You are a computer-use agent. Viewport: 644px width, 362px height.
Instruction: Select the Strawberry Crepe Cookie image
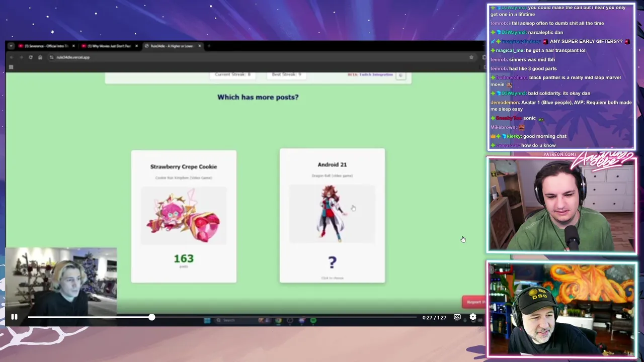[184, 216]
